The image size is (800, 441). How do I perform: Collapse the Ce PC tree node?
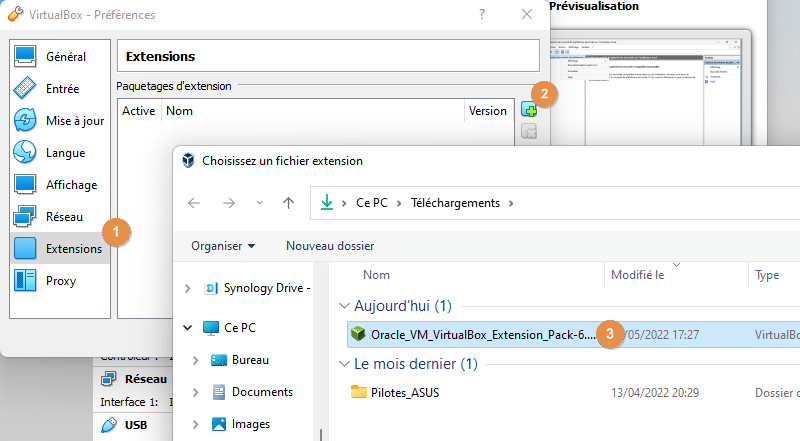click(x=189, y=327)
